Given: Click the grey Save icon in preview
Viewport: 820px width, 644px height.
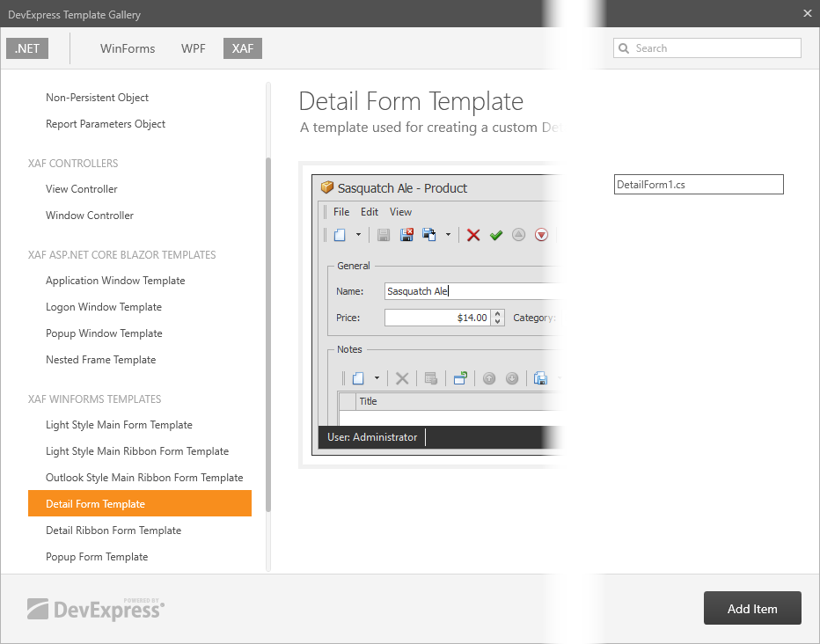Looking at the screenshot, I should pyautogui.click(x=384, y=235).
